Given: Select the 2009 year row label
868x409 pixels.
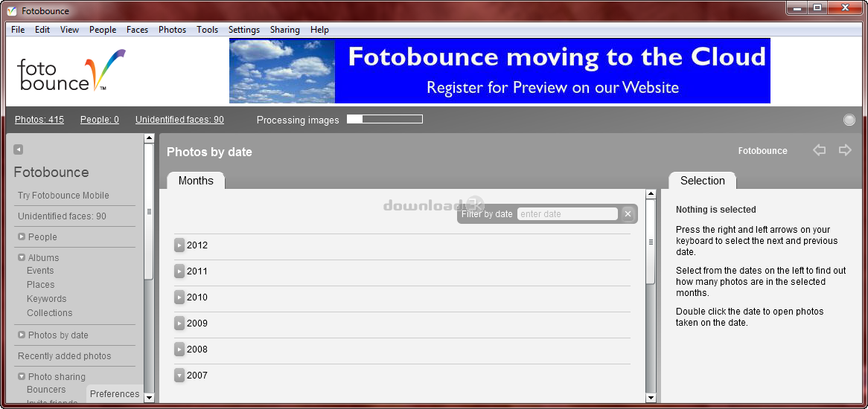Looking at the screenshot, I should pyautogui.click(x=197, y=323).
